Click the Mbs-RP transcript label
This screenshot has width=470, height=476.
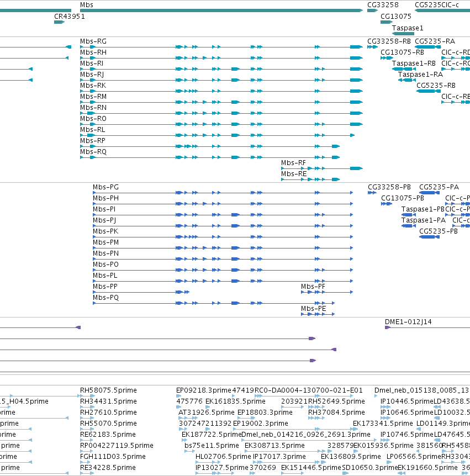pyautogui.click(x=93, y=141)
